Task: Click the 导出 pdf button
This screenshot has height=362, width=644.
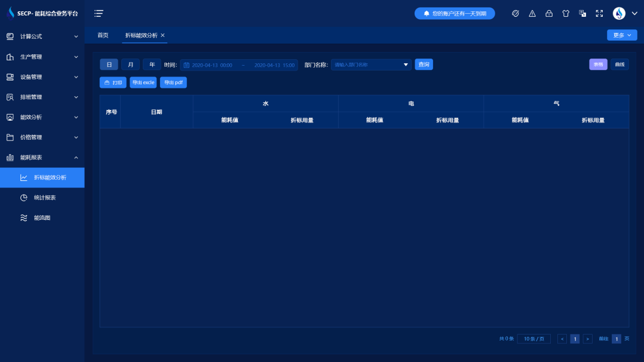Action: (173, 82)
